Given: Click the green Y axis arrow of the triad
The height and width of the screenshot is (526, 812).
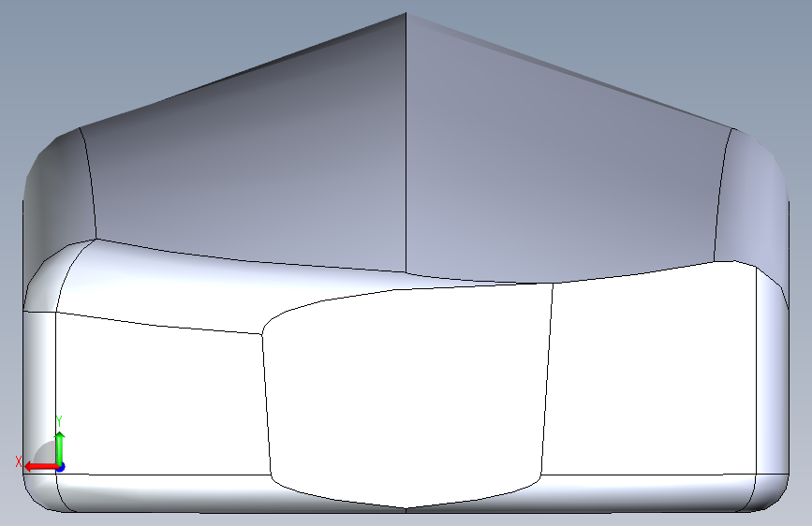Looking at the screenshot, I should click(x=60, y=447).
